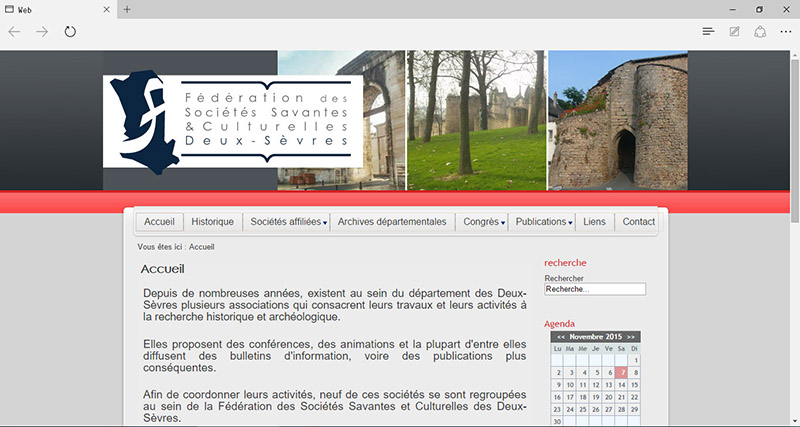Click the Share icon in toolbar
This screenshot has width=800, height=427.
(x=760, y=32)
